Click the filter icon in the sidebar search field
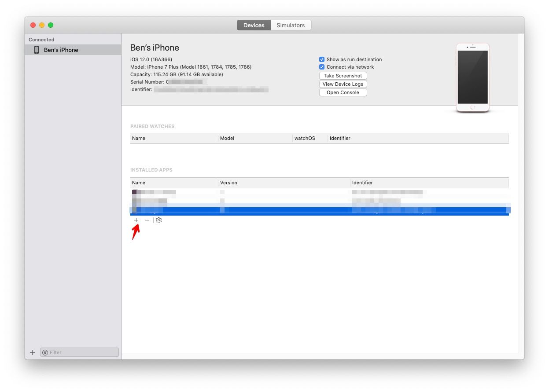This screenshot has height=392, width=549. (45, 352)
